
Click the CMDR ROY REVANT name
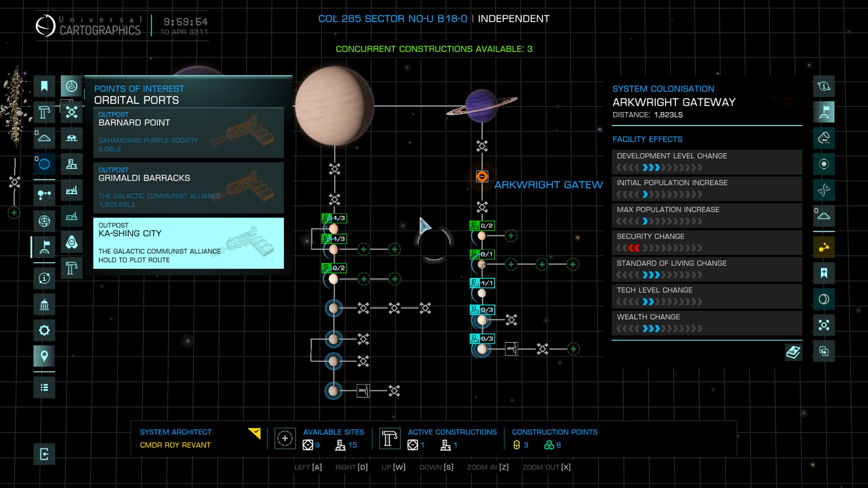(175, 445)
